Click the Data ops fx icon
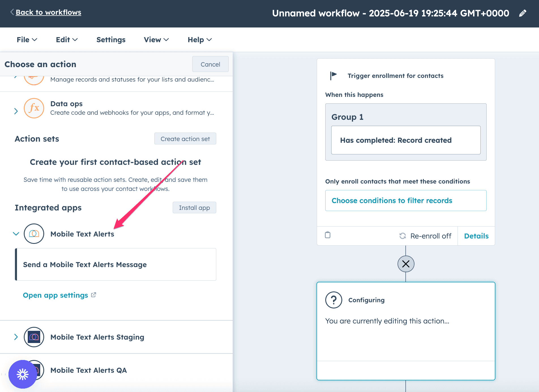The width and height of the screenshot is (539, 392). click(x=34, y=108)
